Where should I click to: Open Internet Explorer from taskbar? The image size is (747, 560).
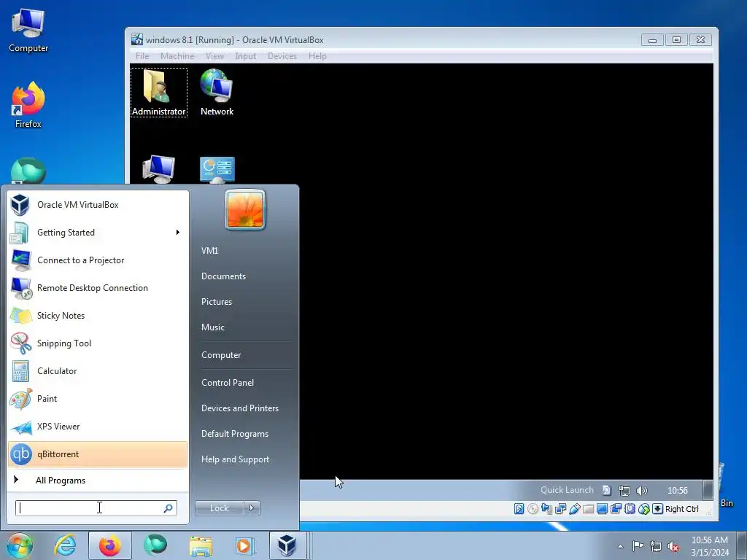[65, 545]
